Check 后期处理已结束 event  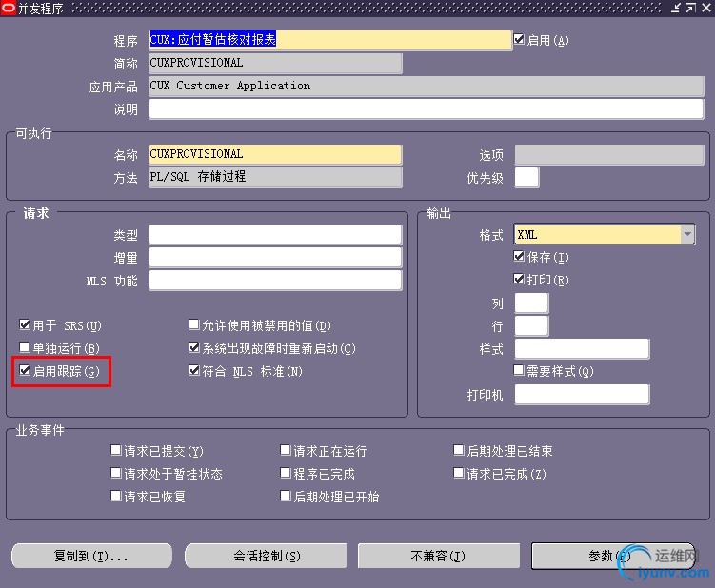coord(459,450)
